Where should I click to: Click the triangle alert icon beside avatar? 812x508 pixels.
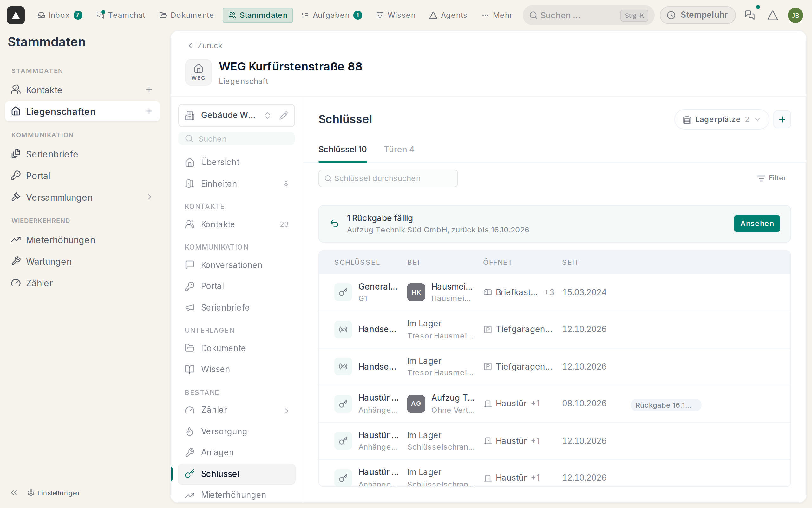pos(772,15)
